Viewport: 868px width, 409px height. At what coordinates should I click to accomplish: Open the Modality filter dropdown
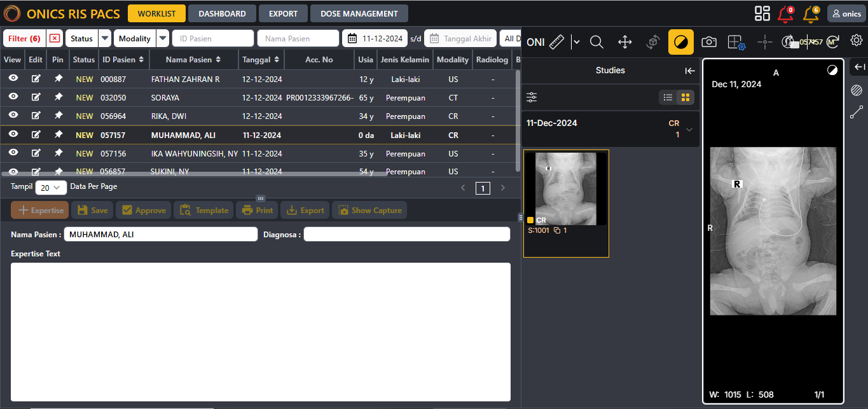163,38
